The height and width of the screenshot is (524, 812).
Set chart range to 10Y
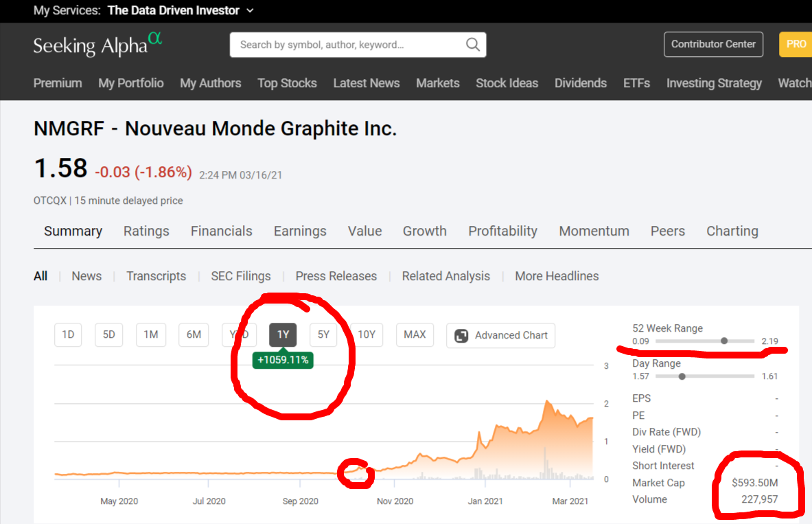pyautogui.click(x=367, y=335)
